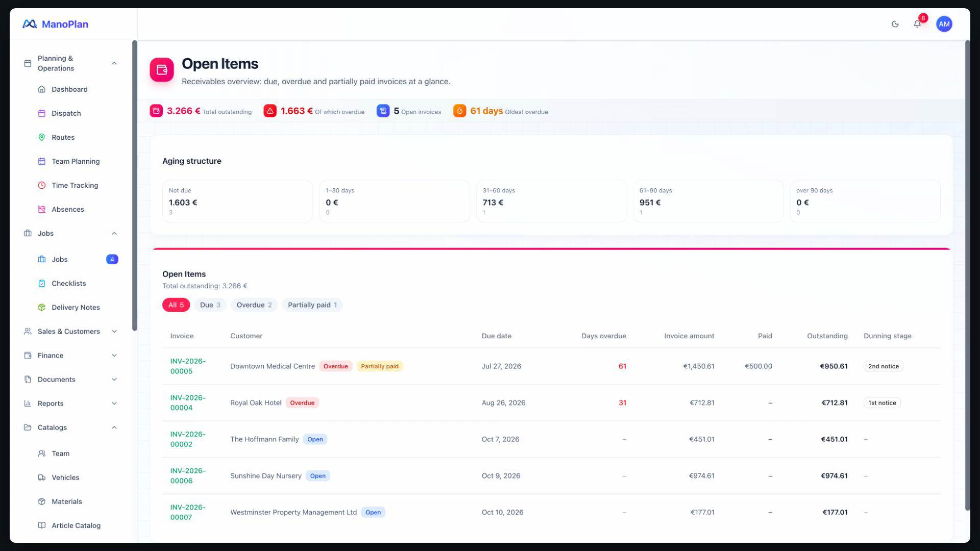Click the Dispatch calendar icon
Viewport: 980px width, 551px height.
[x=42, y=113]
